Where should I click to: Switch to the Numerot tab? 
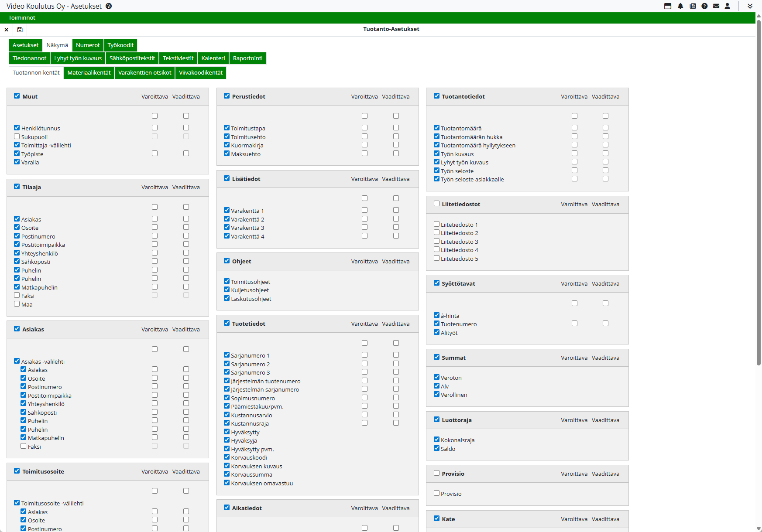click(88, 45)
